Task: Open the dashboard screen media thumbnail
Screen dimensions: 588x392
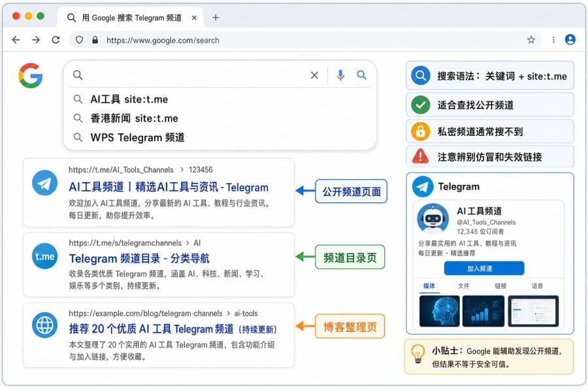Action: [x=533, y=311]
